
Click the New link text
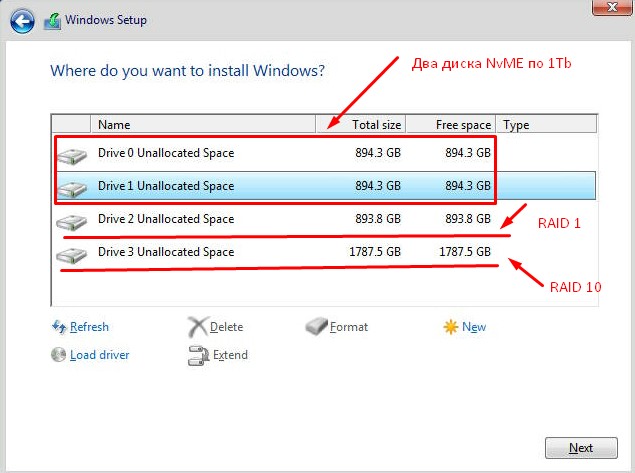coord(474,327)
